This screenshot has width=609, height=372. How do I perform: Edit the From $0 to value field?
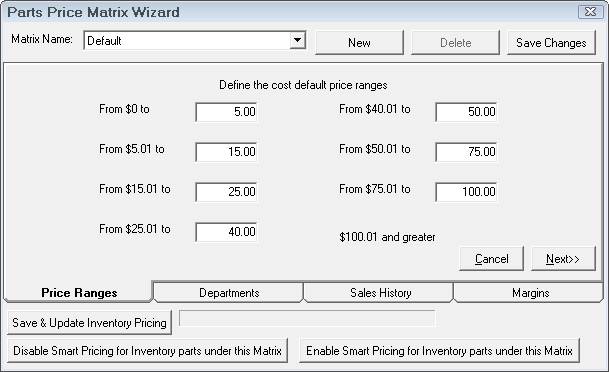point(226,112)
